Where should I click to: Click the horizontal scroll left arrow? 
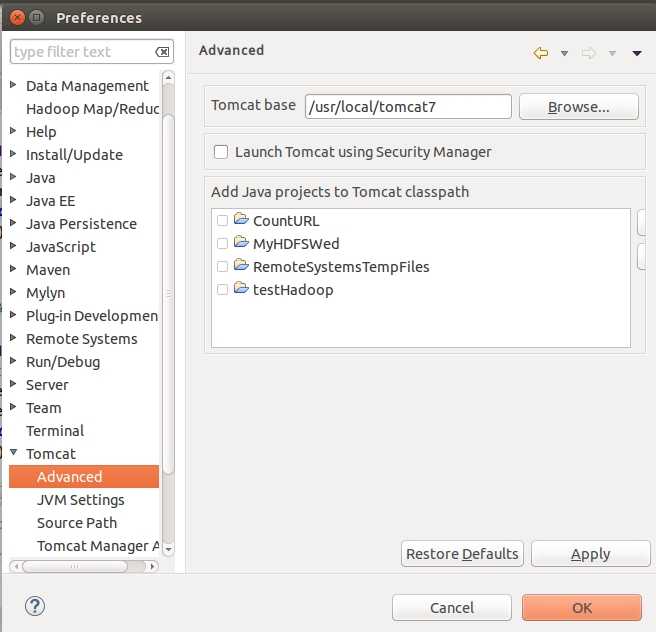[x=16, y=566]
